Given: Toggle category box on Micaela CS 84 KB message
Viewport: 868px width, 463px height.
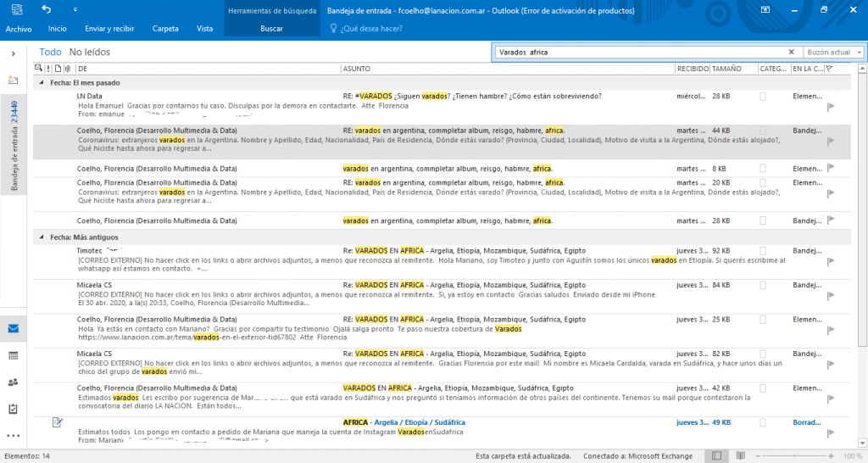Looking at the screenshot, I should pyautogui.click(x=762, y=285).
